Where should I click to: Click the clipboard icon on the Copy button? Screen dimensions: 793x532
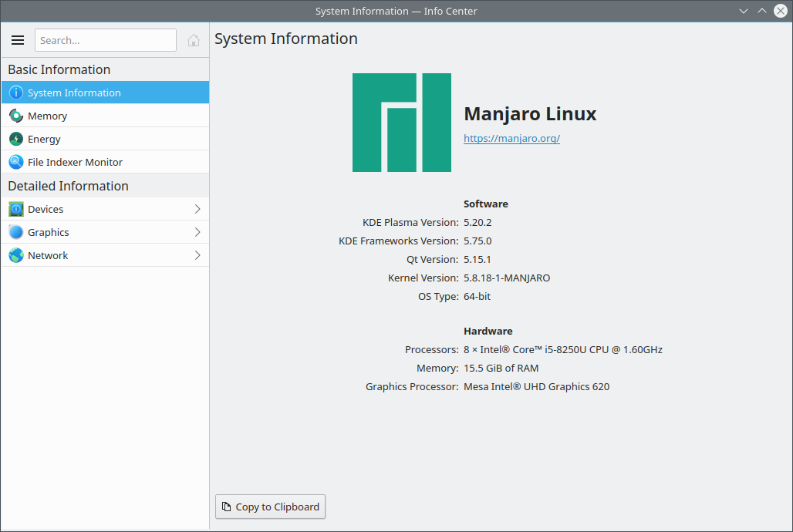(x=227, y=507)
